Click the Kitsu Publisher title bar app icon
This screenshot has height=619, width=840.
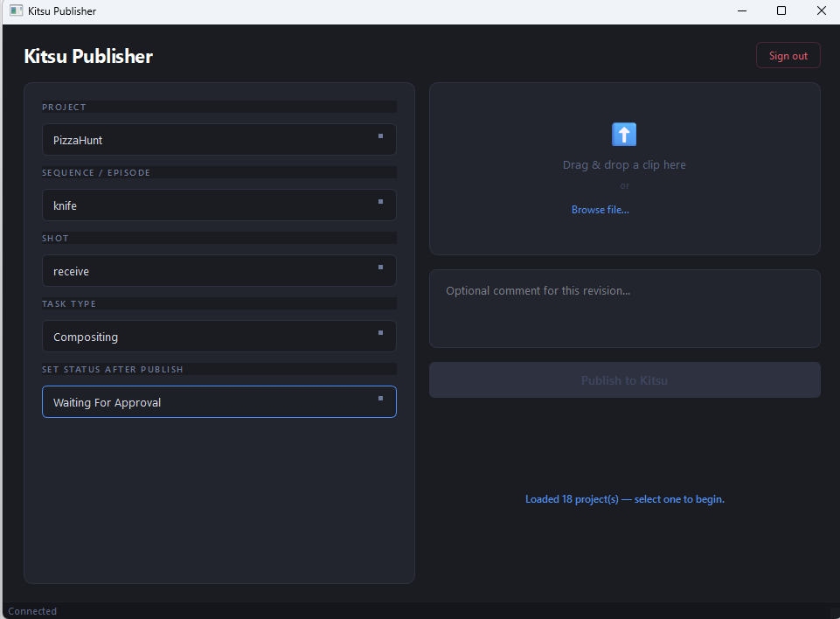(x=16, y=10)
